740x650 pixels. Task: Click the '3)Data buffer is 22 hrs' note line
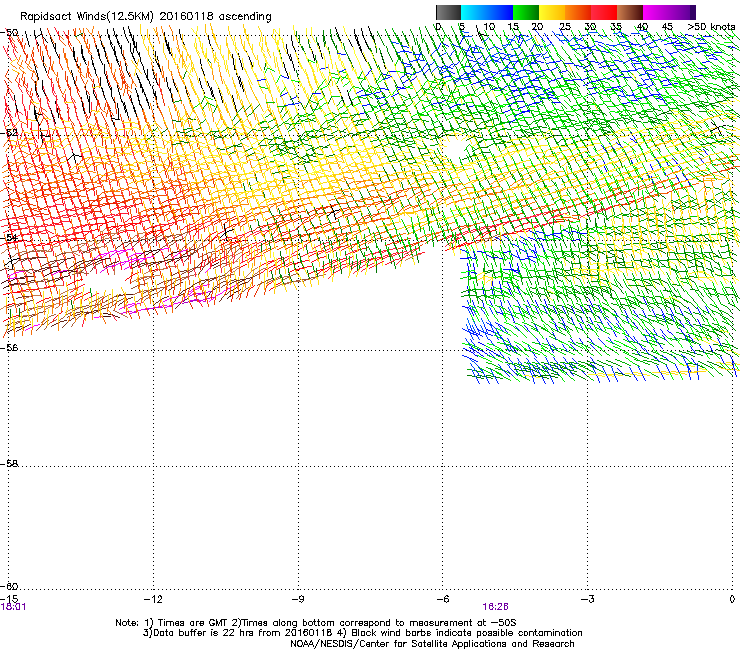click(x=362, y=633)
